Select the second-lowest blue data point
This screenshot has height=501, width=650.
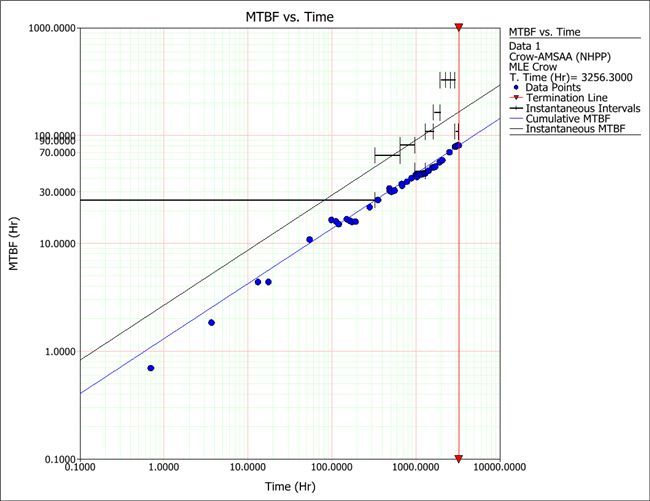click(211, 322)
